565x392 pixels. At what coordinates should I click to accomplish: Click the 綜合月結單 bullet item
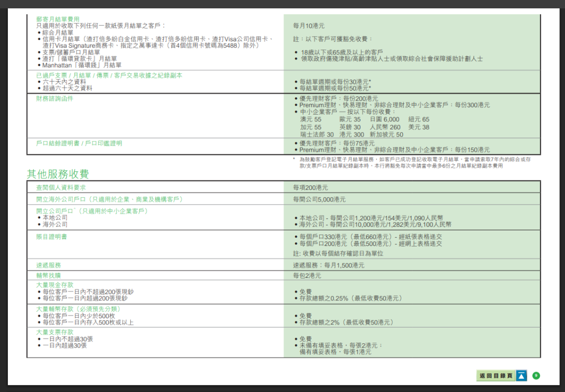pyautogui.click(x=58, y=32)
